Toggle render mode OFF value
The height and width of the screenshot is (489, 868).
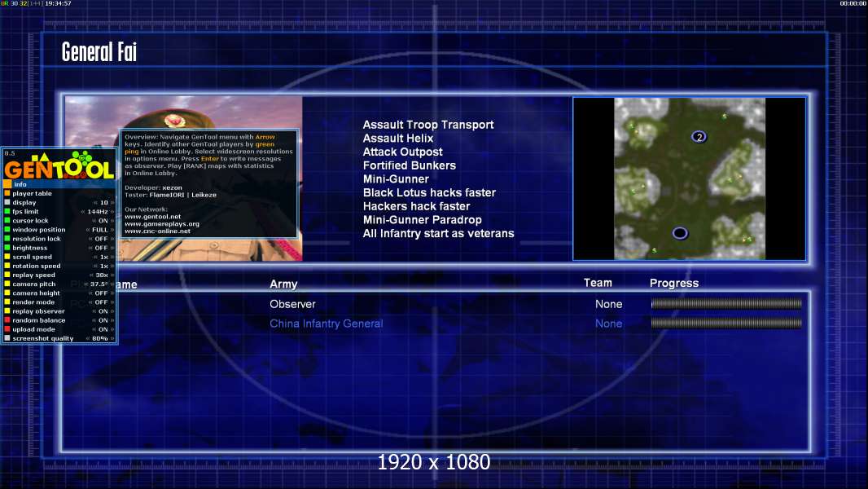click(x=101, y=302)
